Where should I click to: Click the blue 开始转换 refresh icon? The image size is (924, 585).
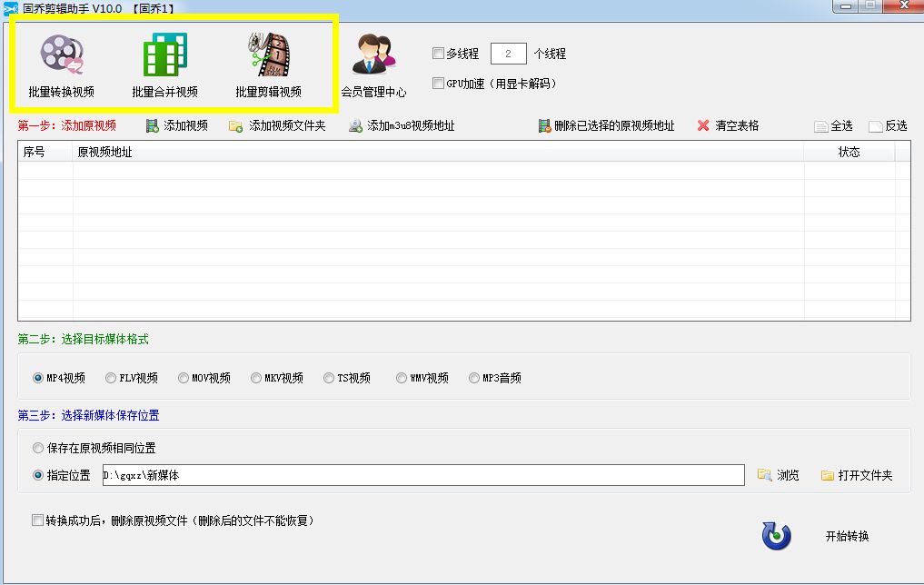pos(776,536)
